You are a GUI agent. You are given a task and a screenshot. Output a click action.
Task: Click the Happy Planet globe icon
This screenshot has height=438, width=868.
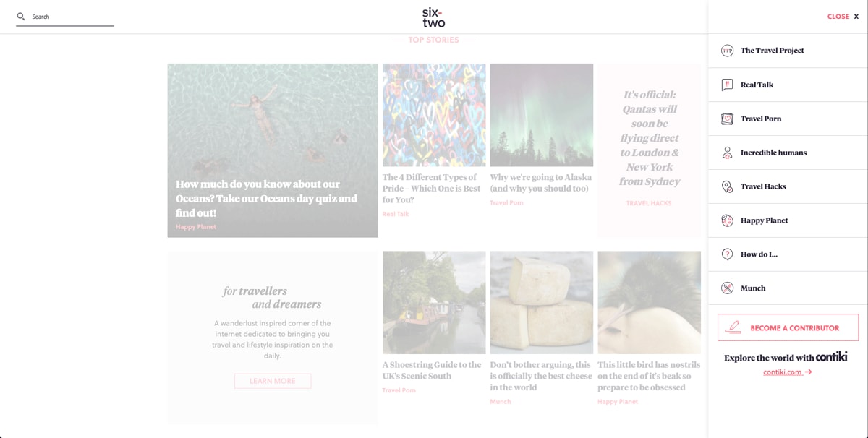(x=727, y=220)
